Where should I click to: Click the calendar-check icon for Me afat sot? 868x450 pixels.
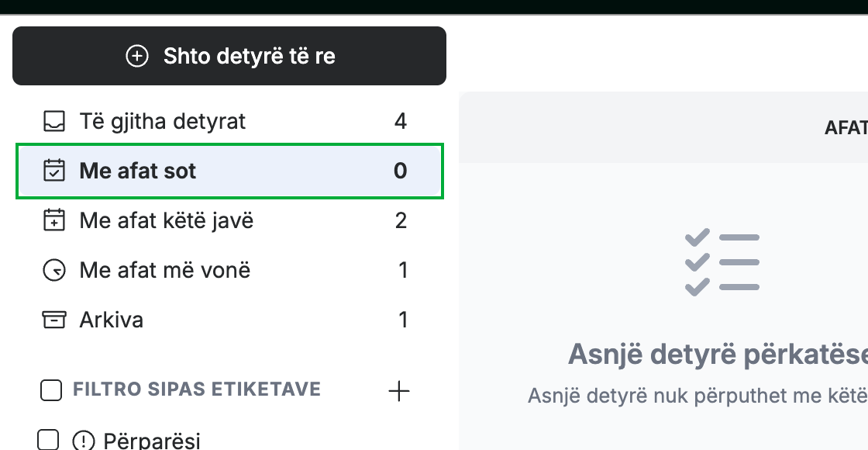(x=54, y=171)
